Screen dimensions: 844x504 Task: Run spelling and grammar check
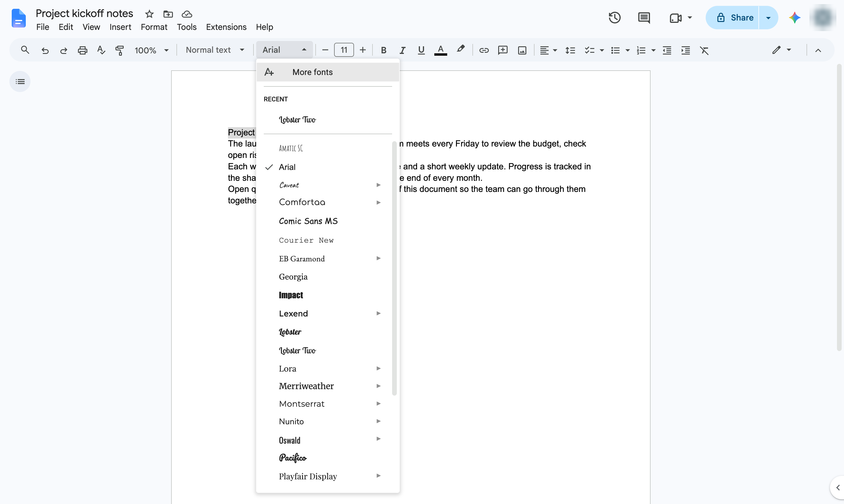pyautogui.click(x=101, y=50)
